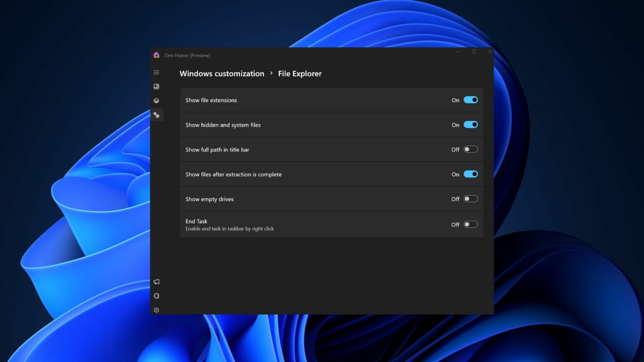Open the Extensions sidebar icon

[x=156, y=296]
